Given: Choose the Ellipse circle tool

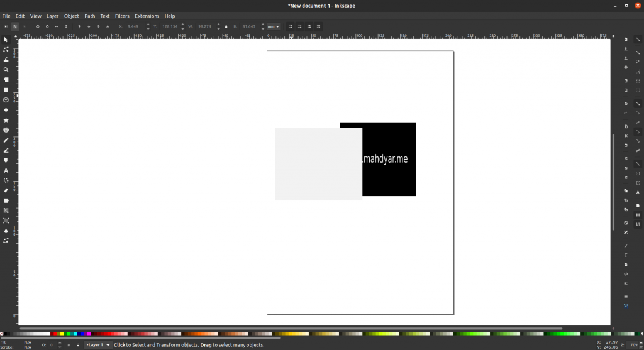Looking at the screenshot, I should click(6, 110).
